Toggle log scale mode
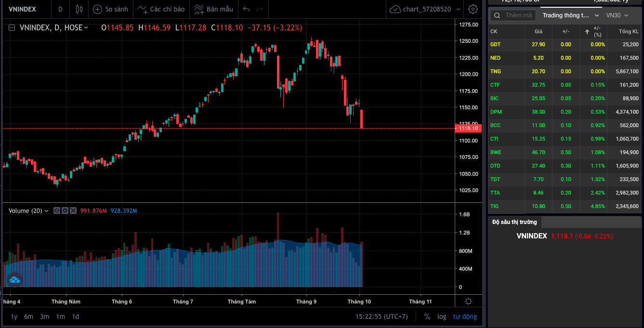 [x=442, y=316]
